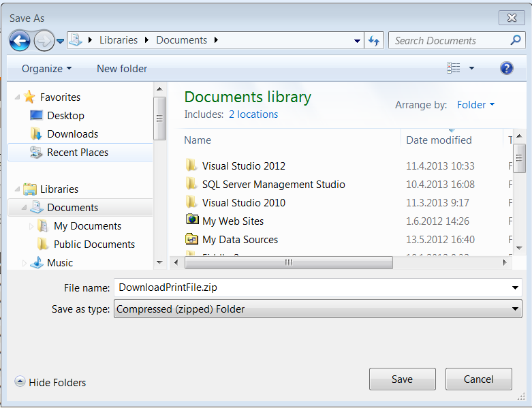The width and height of the screenshot is (532, 408).
Task: Click navigation pane scroll down arrow
Action: (159, 262)
